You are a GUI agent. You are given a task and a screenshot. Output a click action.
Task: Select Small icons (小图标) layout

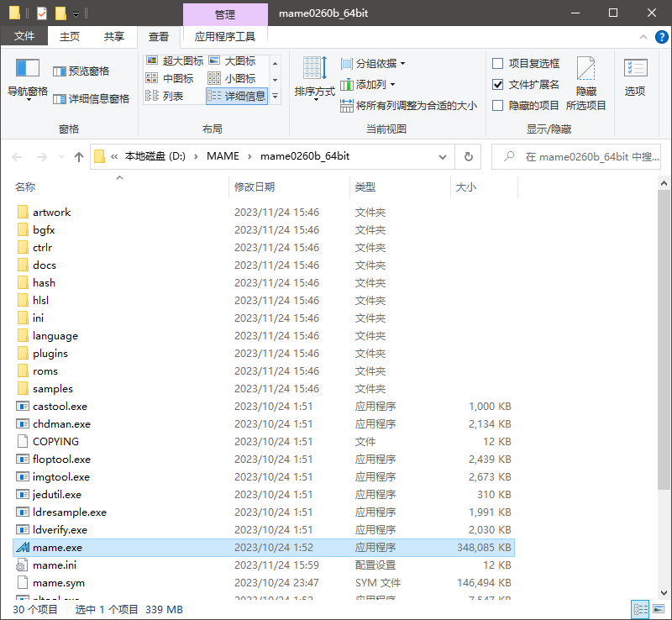pyautogui.click(x=232, y=78)
